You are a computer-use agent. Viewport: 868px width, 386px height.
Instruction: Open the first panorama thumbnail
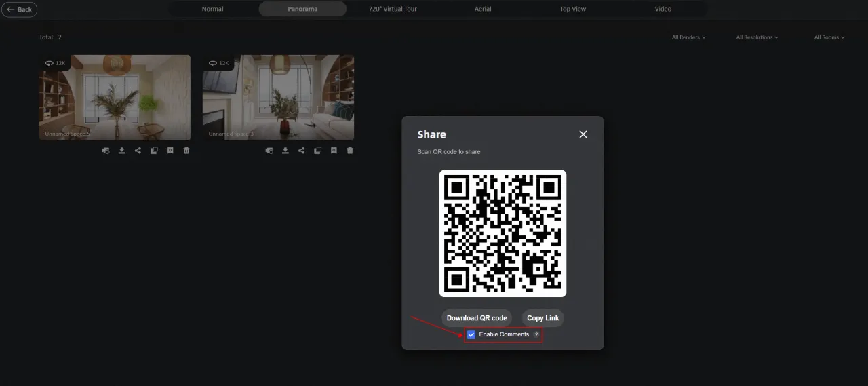click(115, 97)
